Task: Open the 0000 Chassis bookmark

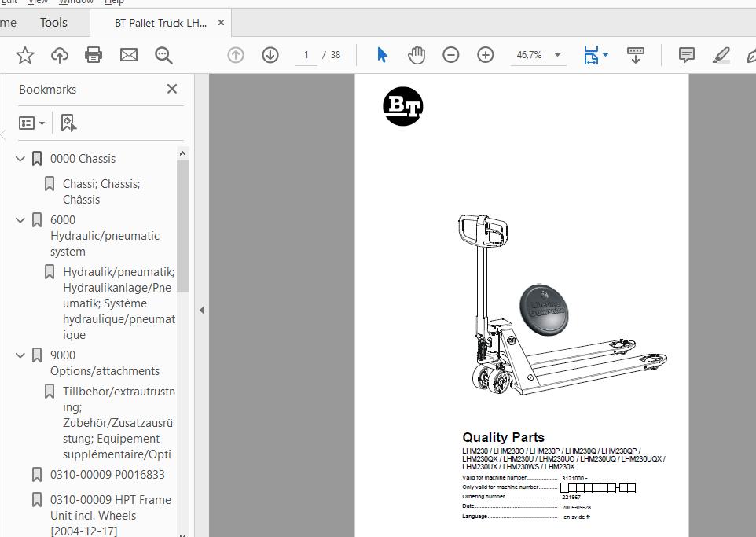Action: [83, 159]
